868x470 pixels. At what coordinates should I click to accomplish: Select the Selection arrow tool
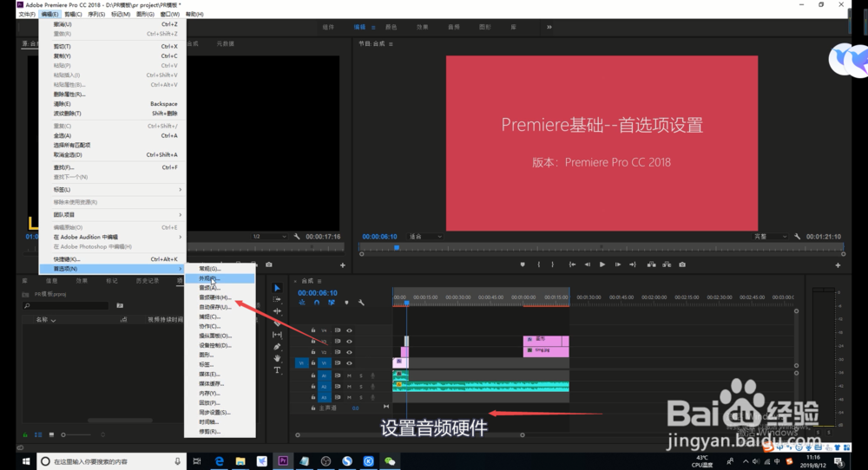pyautogui.click(x=278, y=288)
